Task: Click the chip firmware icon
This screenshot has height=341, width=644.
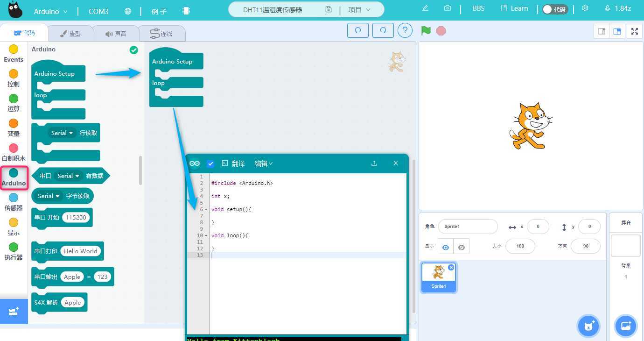Action: click(186, 11)
